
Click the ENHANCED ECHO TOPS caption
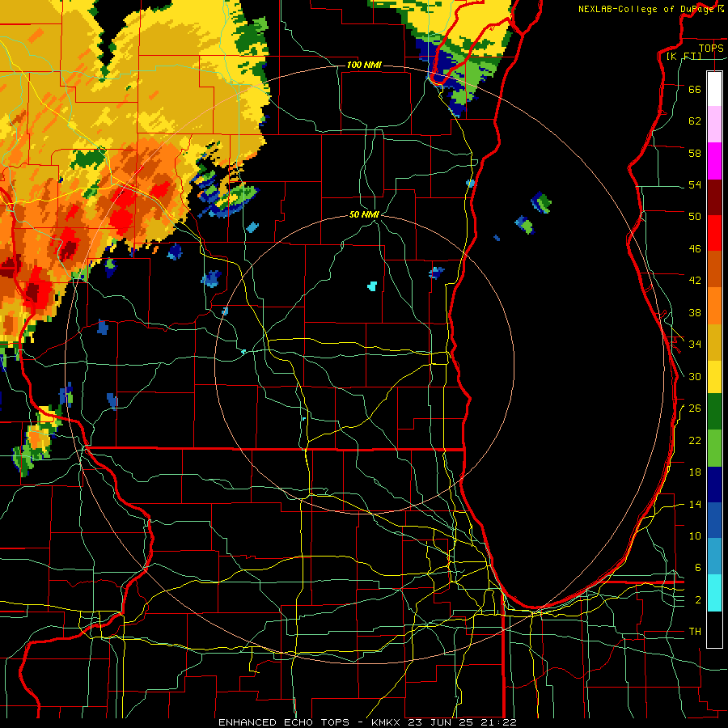(x=284, y=722)
